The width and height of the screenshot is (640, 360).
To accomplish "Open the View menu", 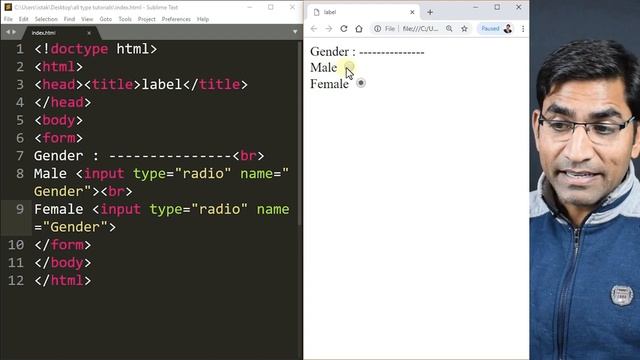I will [x=87, y=19].
